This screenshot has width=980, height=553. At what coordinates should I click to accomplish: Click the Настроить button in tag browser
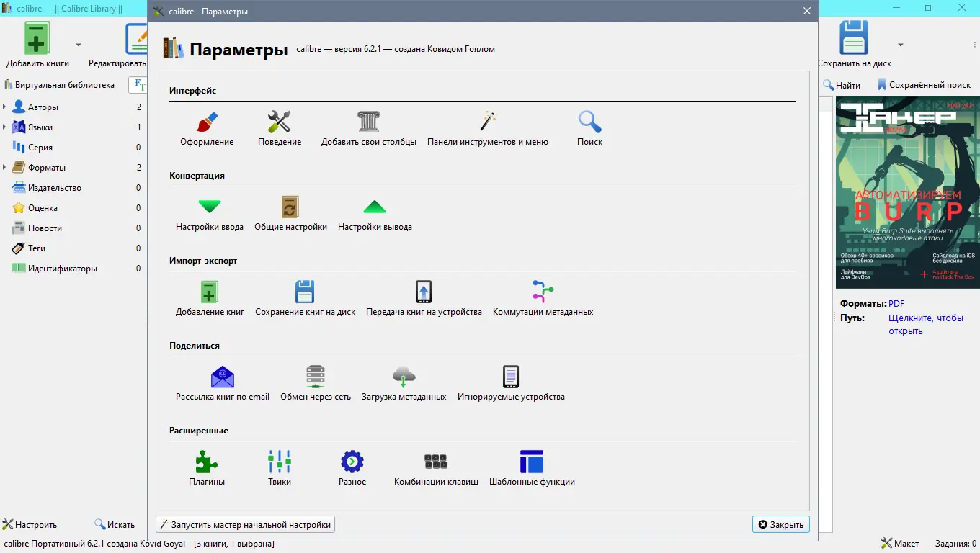30,525
